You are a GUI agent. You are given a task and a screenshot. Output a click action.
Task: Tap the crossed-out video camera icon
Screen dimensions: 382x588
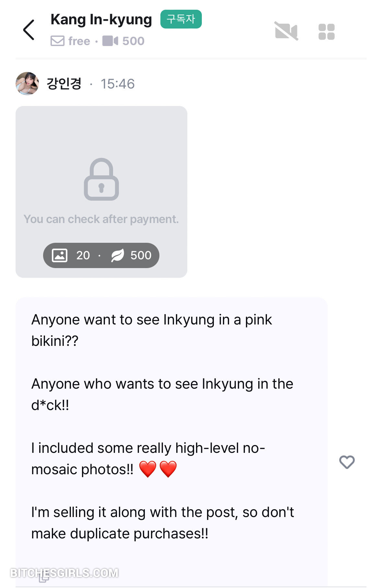[x=286, y=31]
